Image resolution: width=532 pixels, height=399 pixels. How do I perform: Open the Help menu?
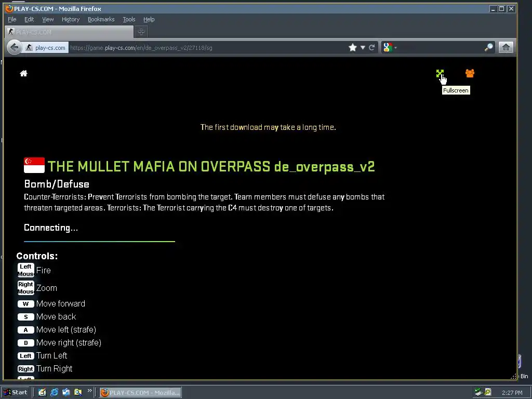coord(149,19)
